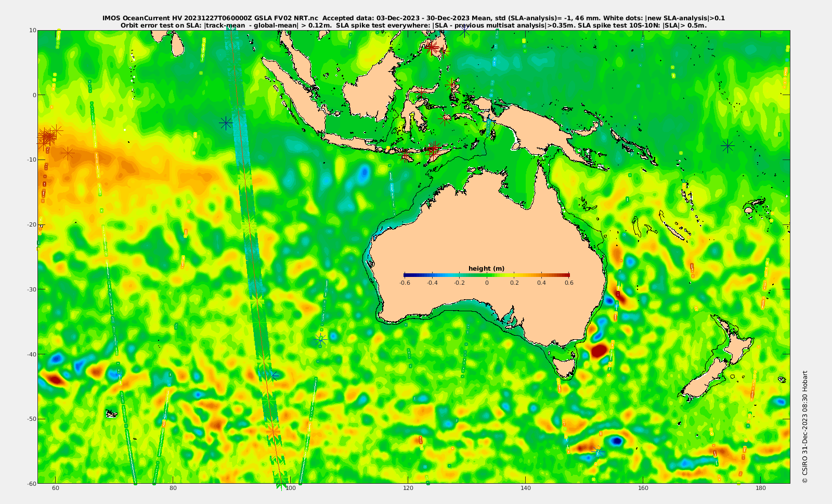
Task: Click latitude axis label -50
Action: [x=31, y=419]
